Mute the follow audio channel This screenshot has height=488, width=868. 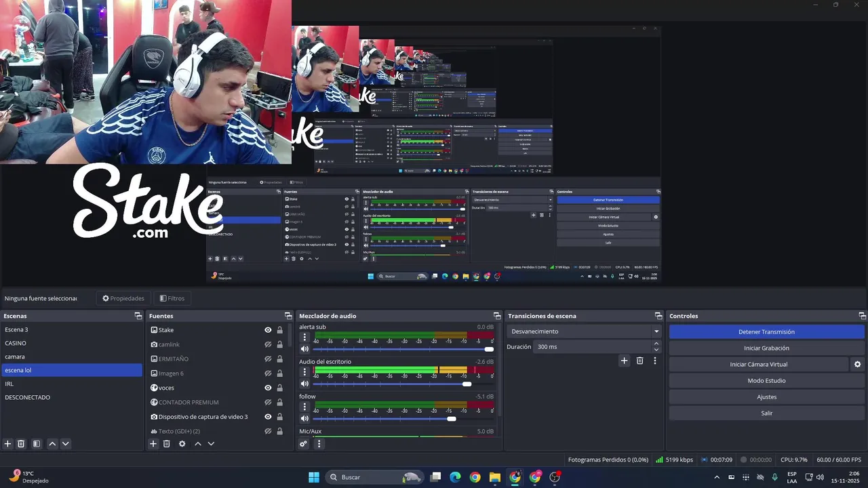[x=304, y=419]
